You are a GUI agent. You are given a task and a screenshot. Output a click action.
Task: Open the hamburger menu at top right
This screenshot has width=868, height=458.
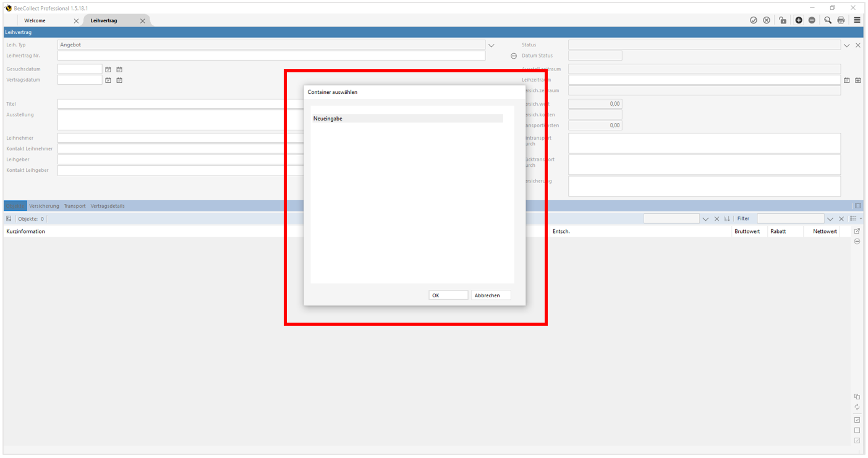857,20
